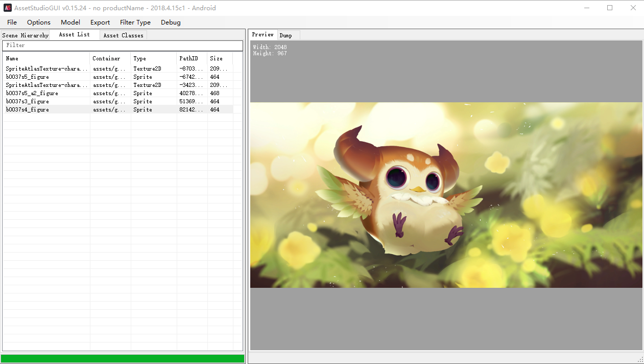This screenshot has height=364, width=644.
Task: Switch to the Asset Classes tab
Action: tap(123, 35)
